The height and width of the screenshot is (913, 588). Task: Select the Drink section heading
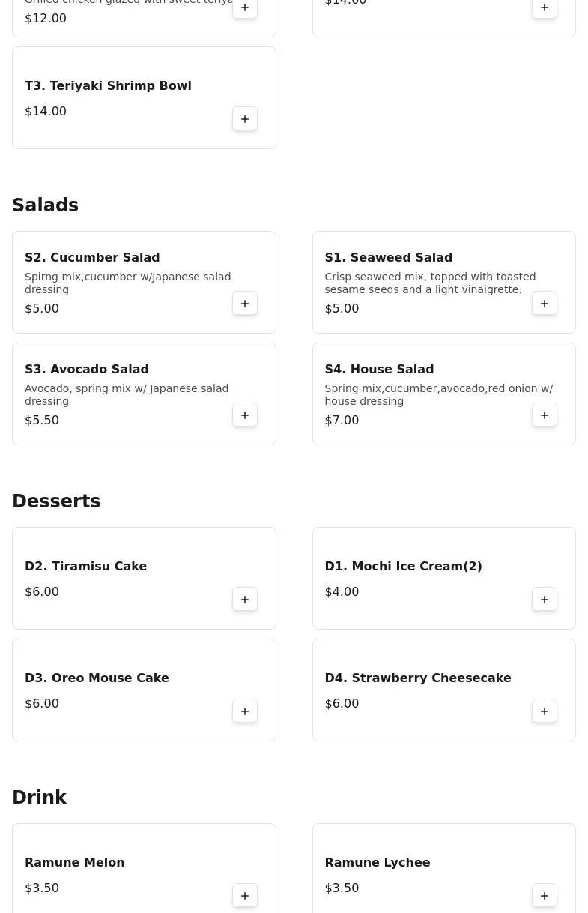click(x=40, y=798)
